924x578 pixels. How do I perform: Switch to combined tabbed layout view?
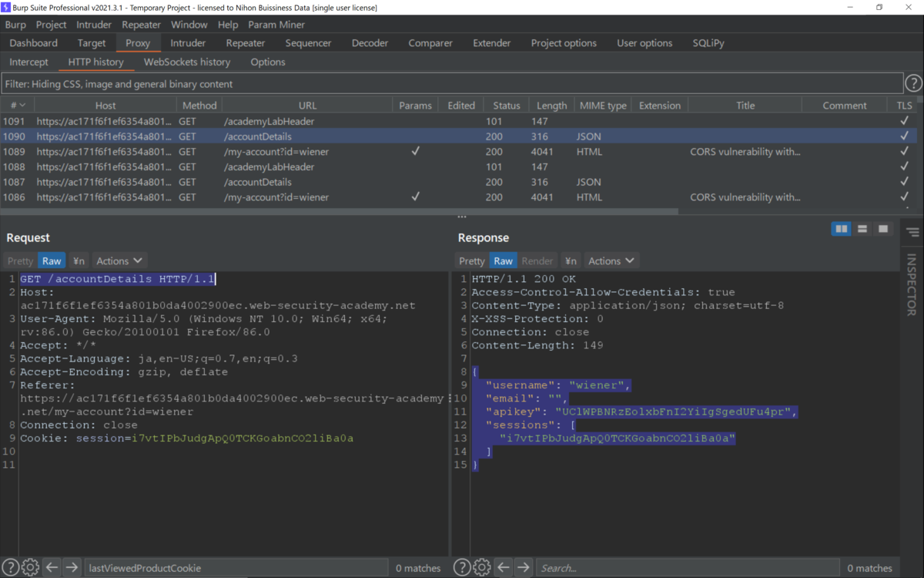point(883,229)
